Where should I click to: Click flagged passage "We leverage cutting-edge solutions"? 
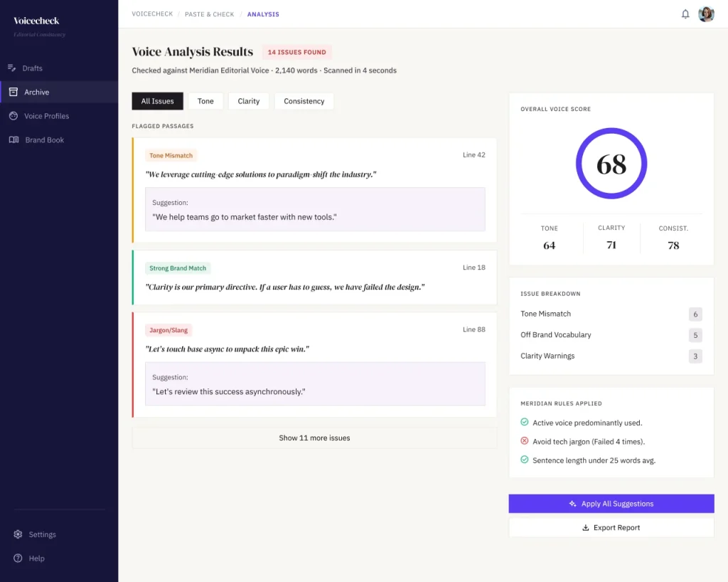[261, 174]
